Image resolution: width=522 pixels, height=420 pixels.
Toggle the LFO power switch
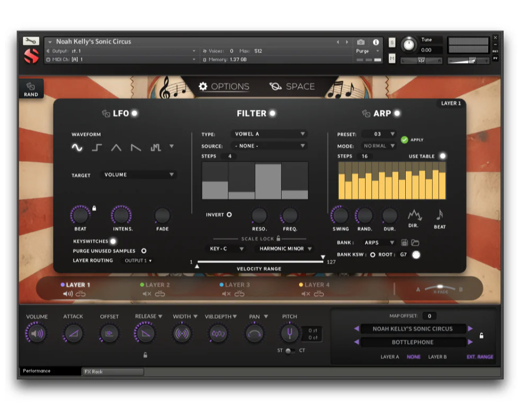pos(135,113)
